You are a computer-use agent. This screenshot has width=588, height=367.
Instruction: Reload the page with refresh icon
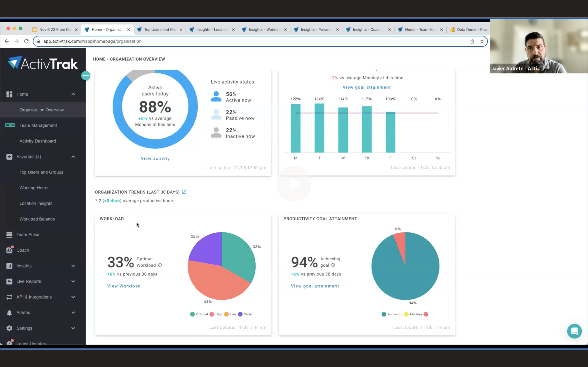(26, 41)
